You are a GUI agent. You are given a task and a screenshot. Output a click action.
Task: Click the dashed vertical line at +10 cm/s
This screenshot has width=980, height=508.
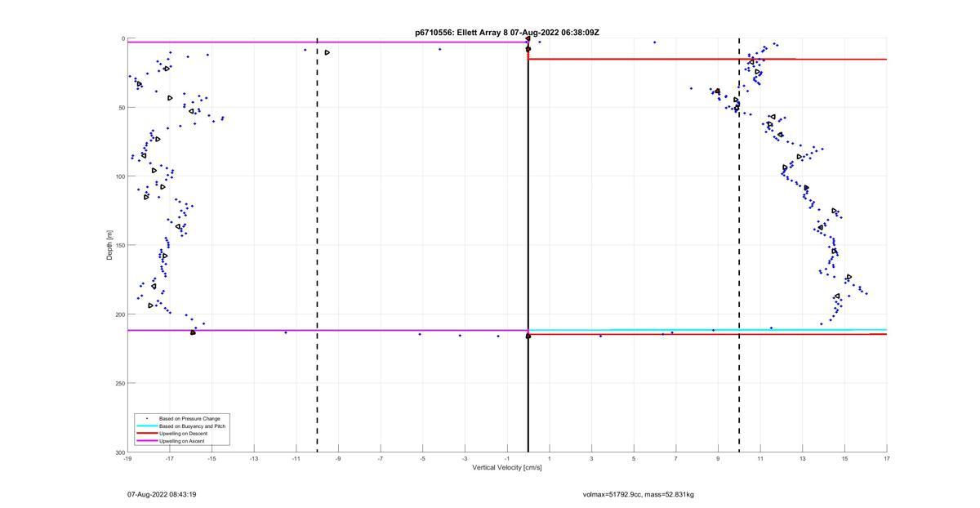pos(739,245)
